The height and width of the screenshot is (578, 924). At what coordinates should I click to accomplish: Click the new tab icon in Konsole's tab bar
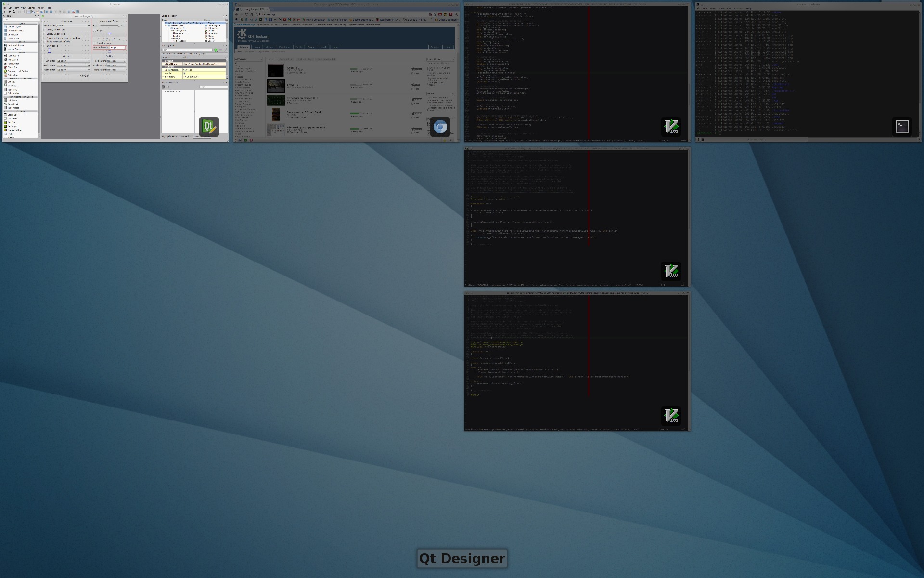tap(697, 139)
